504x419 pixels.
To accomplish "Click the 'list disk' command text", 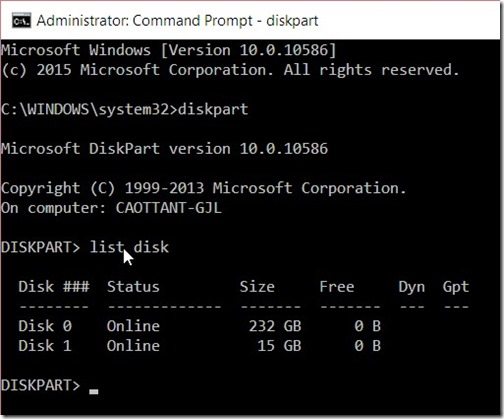I will click(129, 247).
